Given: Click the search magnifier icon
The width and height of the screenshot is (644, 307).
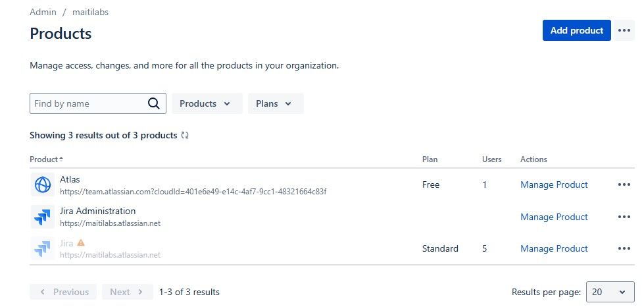Looking at the screenshot, I should click(154, 103).
